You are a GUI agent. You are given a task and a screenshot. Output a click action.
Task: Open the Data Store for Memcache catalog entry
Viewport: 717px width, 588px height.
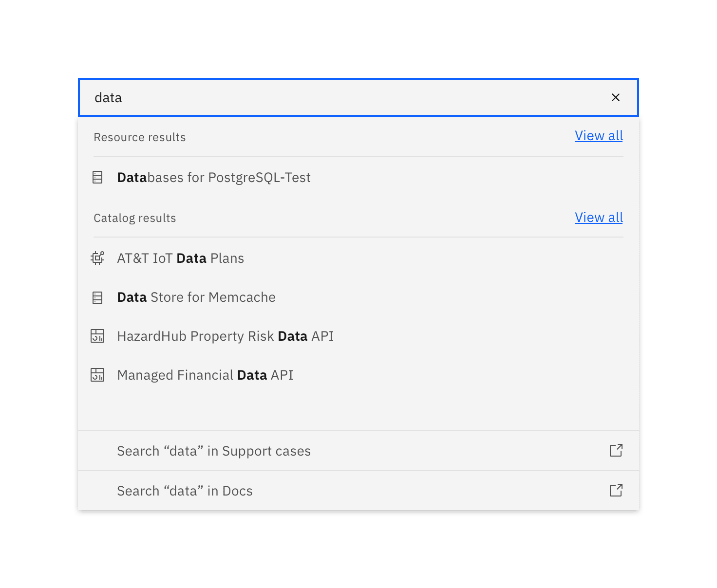coord(196,297)
